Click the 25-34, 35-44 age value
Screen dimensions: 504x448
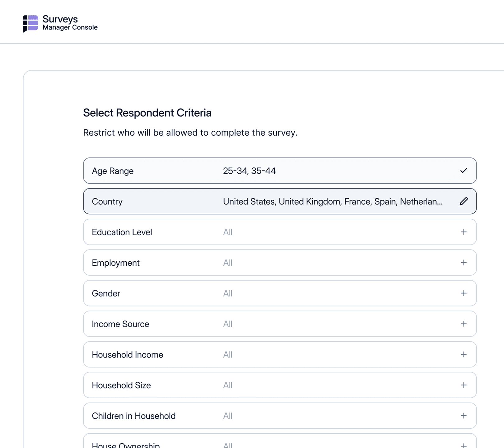(249, 171)
